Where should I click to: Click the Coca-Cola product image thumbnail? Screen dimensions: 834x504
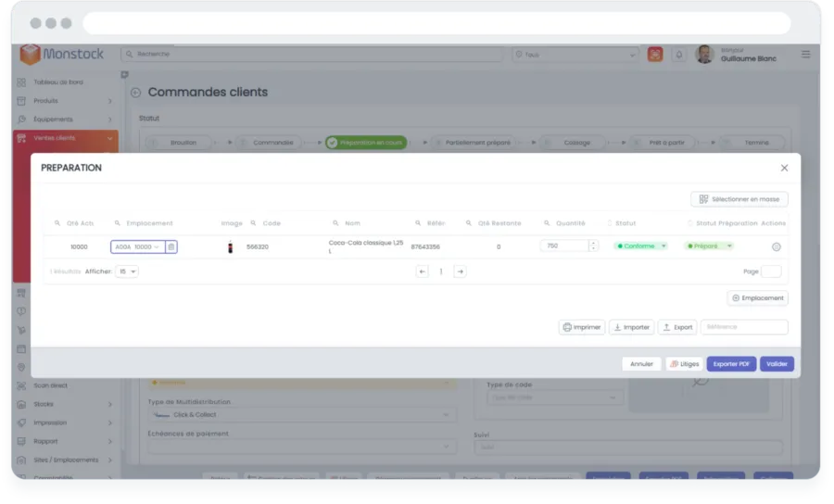coord(231,247)
